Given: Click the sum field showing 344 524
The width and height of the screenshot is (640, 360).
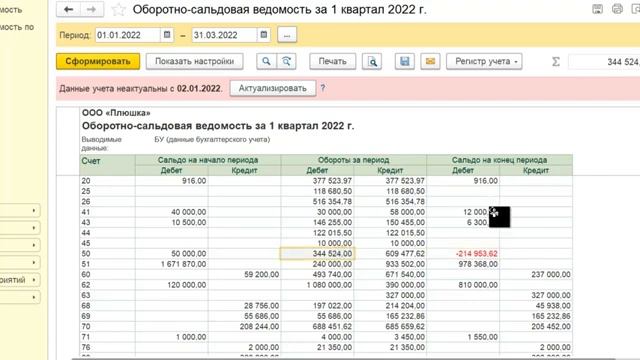Looking at the screenshot, I should click(604, 62).
